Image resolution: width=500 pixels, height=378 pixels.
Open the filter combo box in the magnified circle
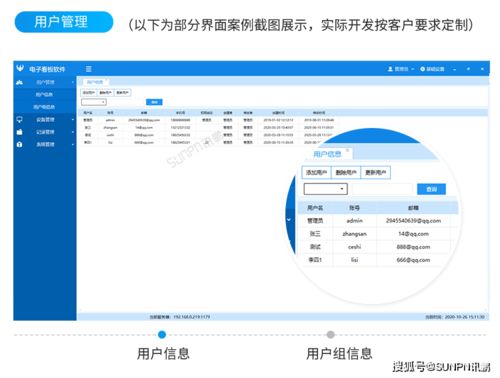(325, 189)
